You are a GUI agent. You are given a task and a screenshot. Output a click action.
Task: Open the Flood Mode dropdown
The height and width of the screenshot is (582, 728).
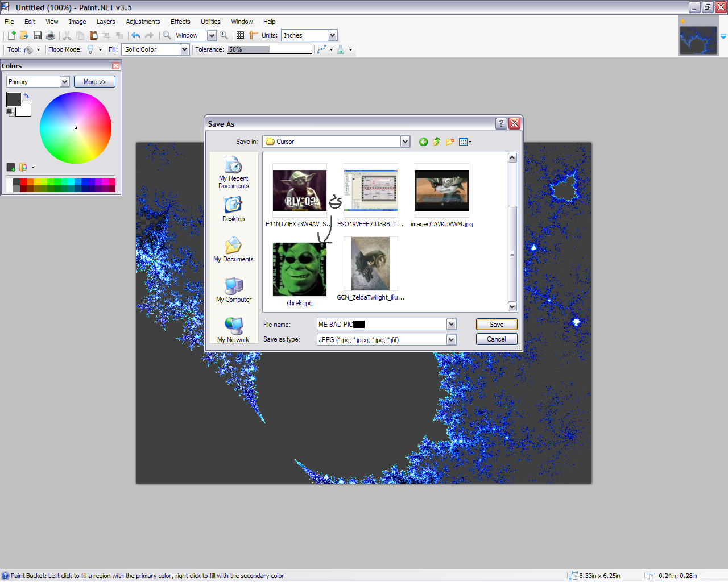coord(94,49)
